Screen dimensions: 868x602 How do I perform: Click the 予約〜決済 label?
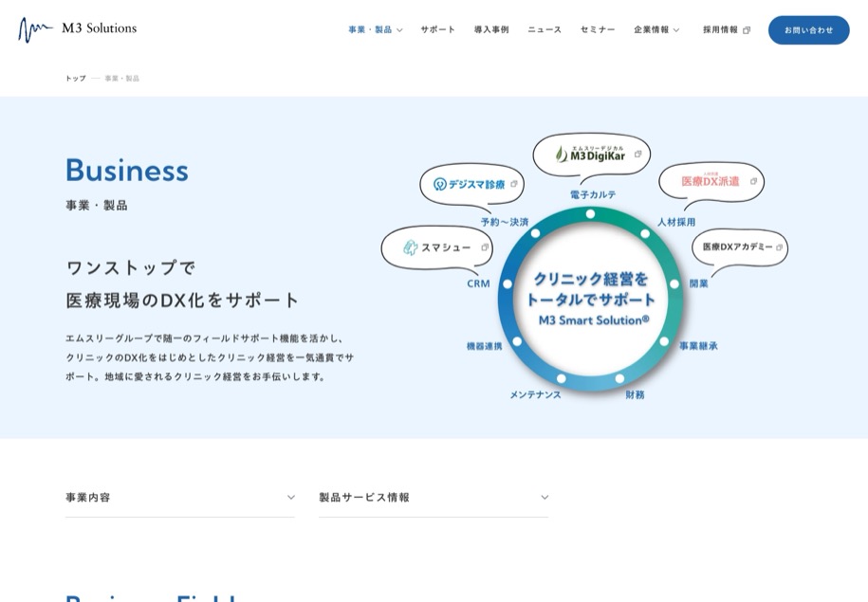point(505,222)
